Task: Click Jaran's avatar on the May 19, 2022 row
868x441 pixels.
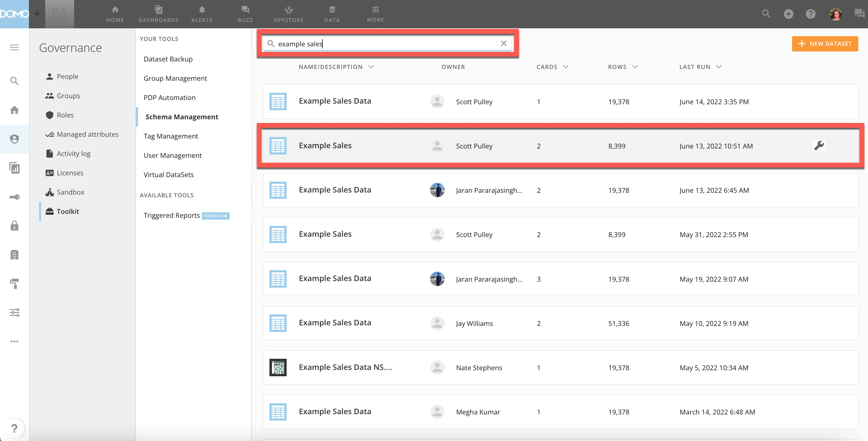Action: tap(437, 279)
